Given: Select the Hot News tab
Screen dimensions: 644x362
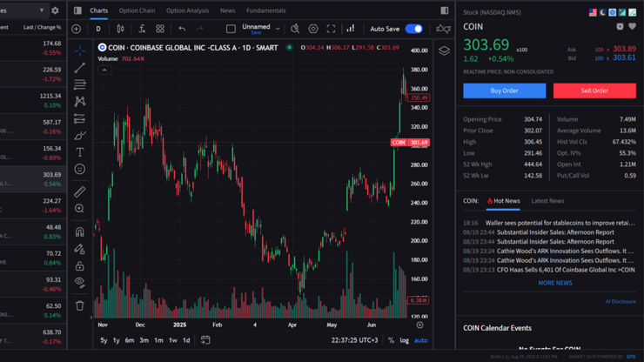Looking at the screenshot, I should [503, 201].
